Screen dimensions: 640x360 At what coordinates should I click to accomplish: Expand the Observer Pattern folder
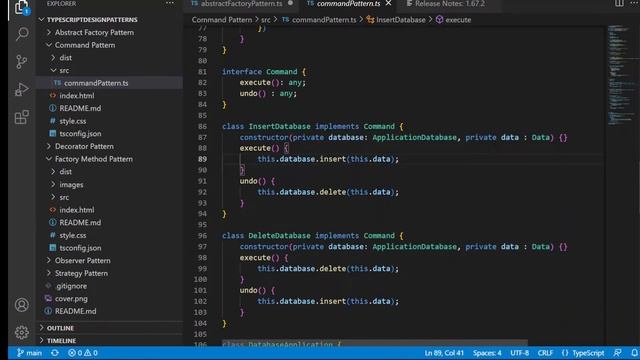(82, 260)
